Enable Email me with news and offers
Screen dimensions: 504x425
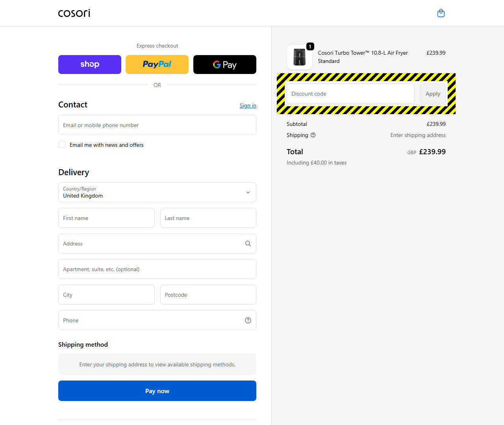(x=62, y=144)
